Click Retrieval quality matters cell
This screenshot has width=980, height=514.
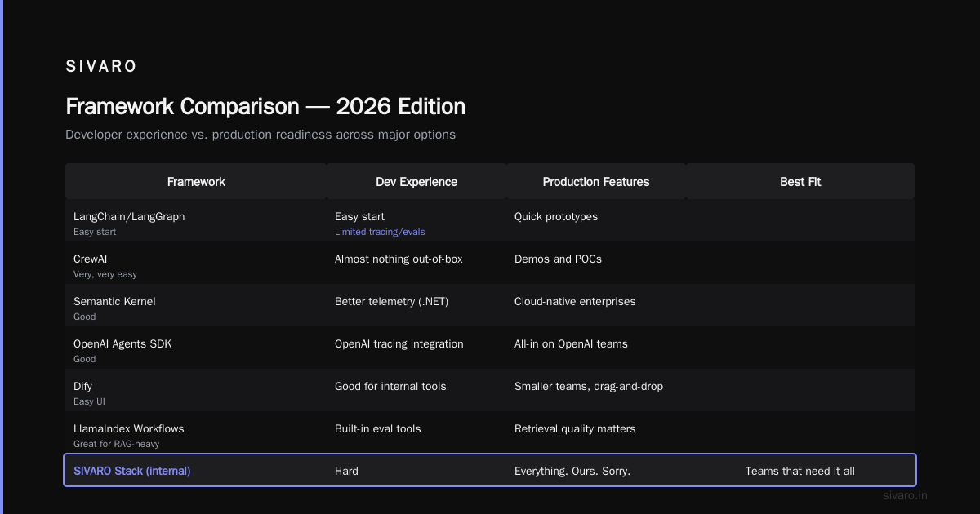click(x=575, y=428)
